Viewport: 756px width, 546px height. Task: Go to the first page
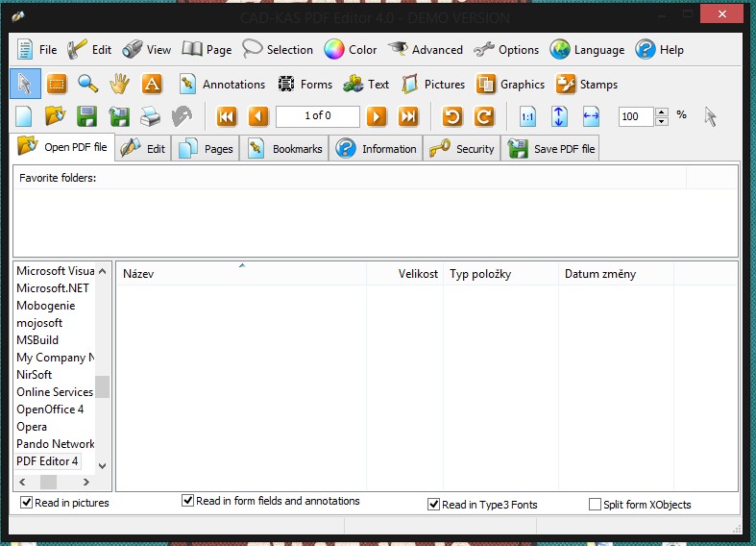[227, 116]
